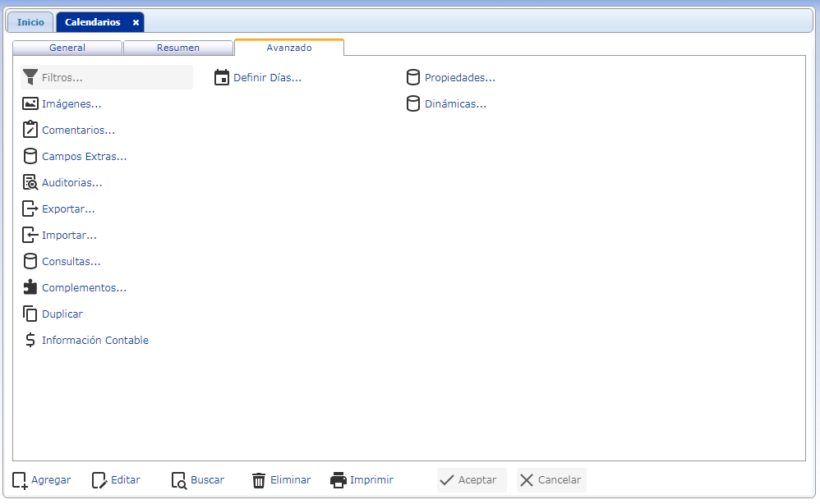
Task: Switch to the Inicio tab
Action: click(x=30, y=22)
